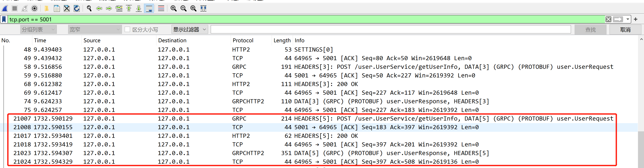
Task: Open Find a packet magnifier
Action: [x=89, y=8]
